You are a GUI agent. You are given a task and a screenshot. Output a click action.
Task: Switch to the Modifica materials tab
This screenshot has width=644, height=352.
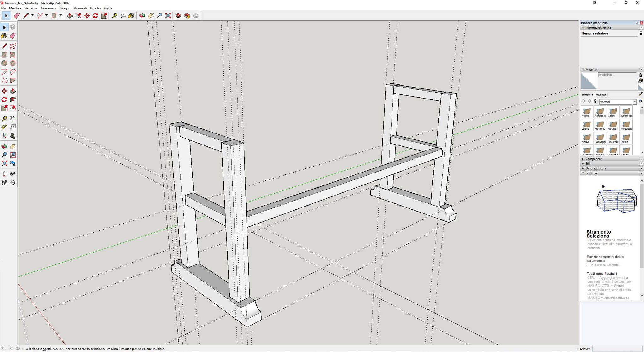600,95
